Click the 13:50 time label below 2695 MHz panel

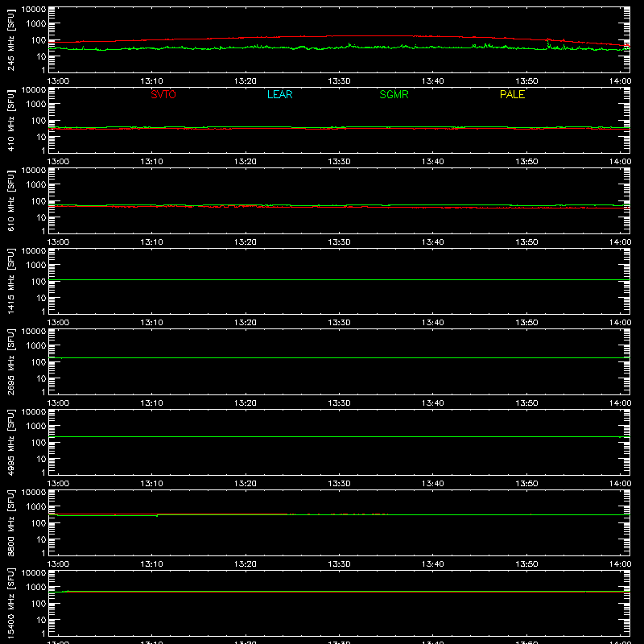coord(526,403)
